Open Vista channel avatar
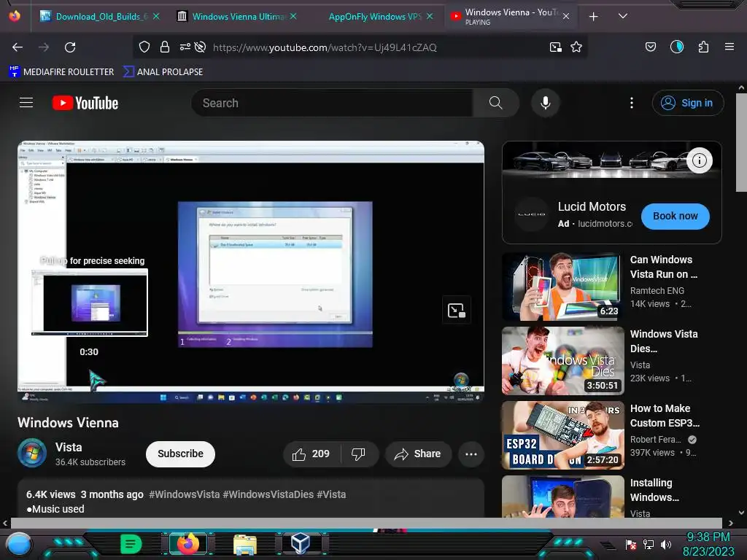747x560 pixels. 32,453
